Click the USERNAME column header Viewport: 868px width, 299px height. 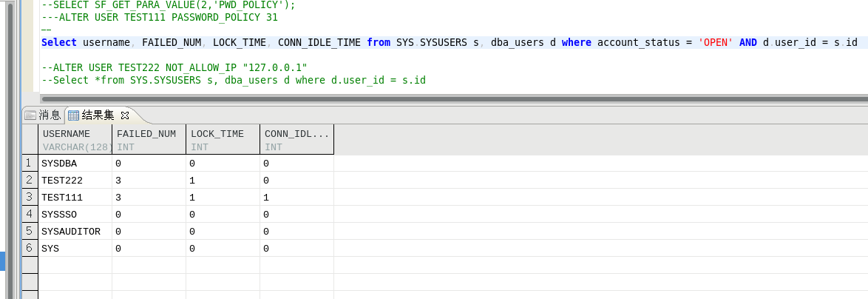pos(75,140)
